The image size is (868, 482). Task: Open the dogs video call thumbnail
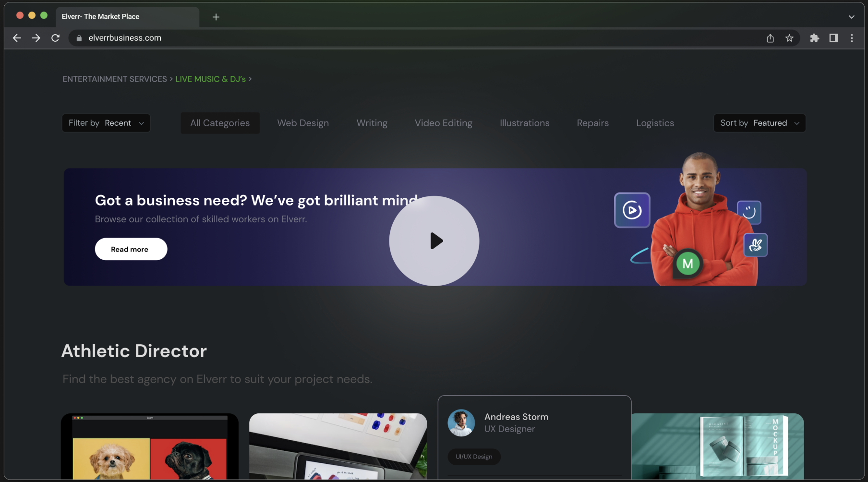click(150, 446)
